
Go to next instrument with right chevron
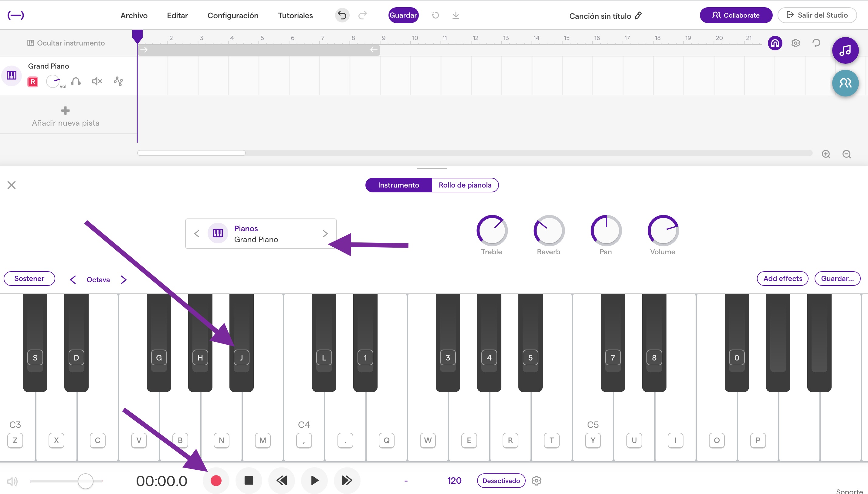pyautogui.click(x=325, y=234)
